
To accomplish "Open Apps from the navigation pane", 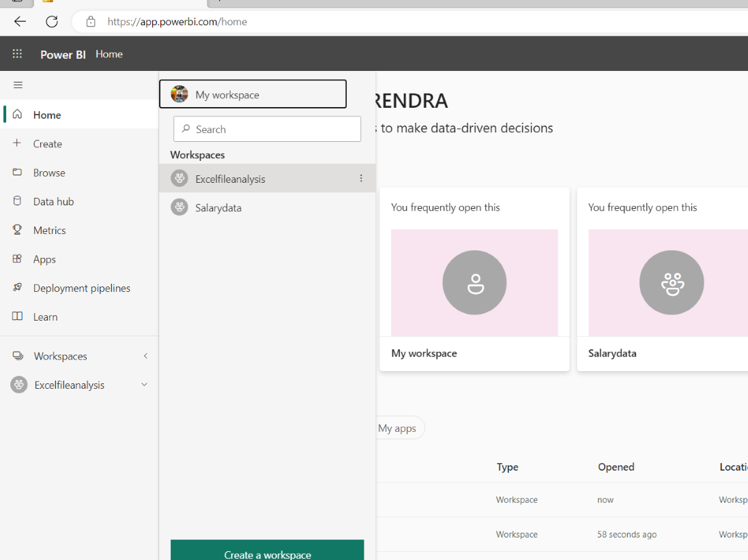I will pos(80,259).
